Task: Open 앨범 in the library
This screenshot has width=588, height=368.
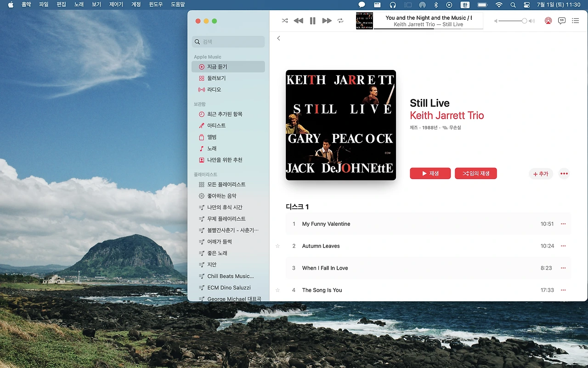Action: click(228, 137)
